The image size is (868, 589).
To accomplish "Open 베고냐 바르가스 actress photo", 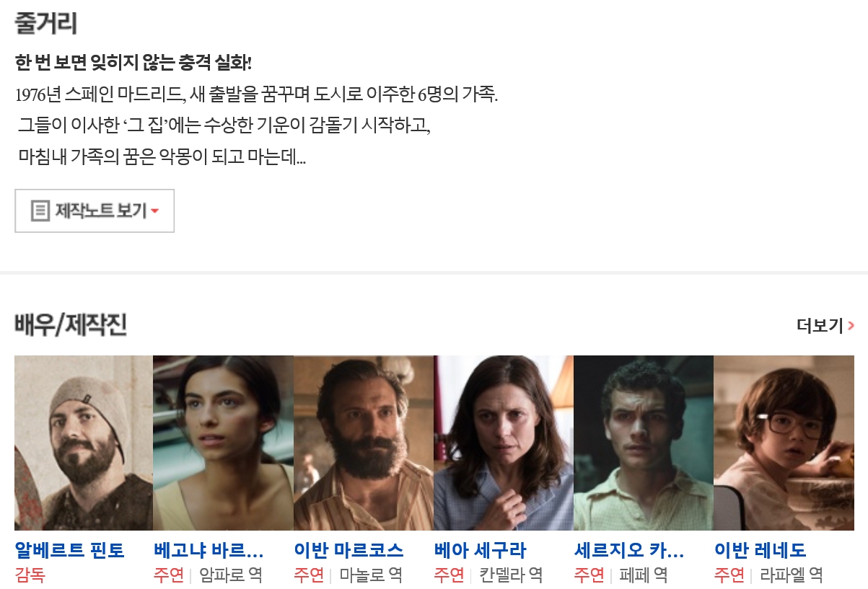I will click(x=223, y=443).
